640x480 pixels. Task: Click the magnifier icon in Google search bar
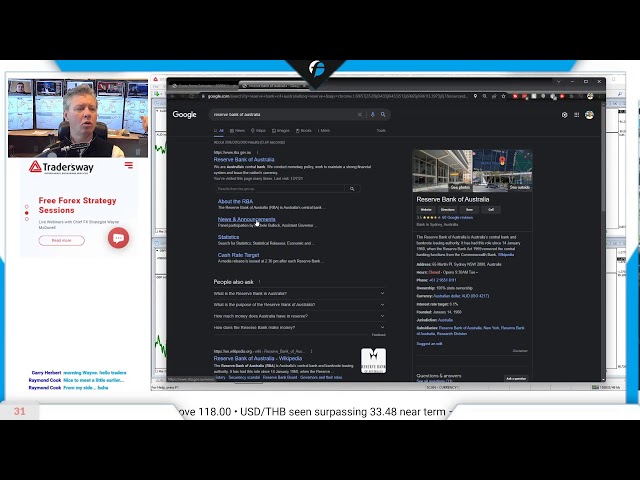click(x=382, y=115)
